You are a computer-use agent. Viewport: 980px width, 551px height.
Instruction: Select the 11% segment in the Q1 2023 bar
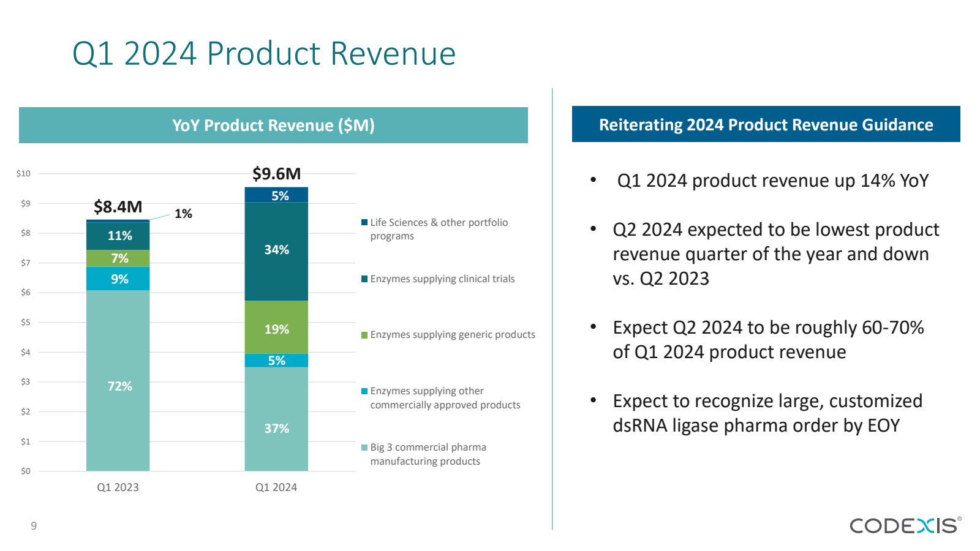click(118, 236)
